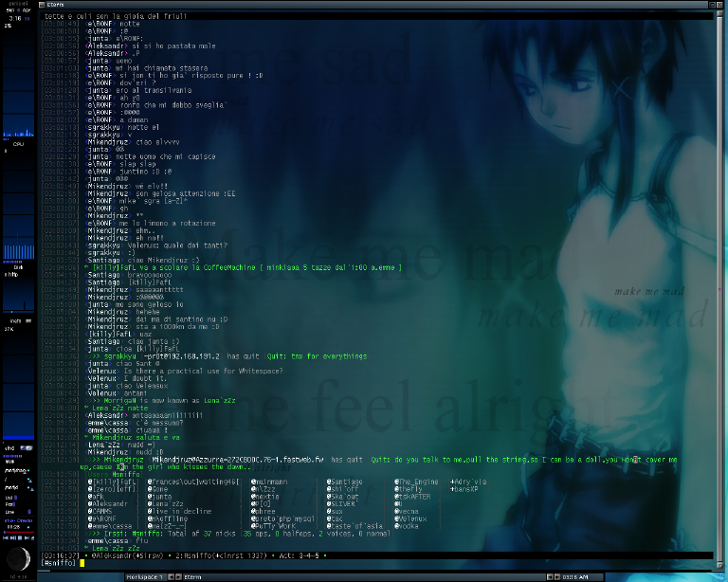Click right arrow beside the 03:16 AM clock
Viewport: 728px width, 582px height.
[557, 577]
